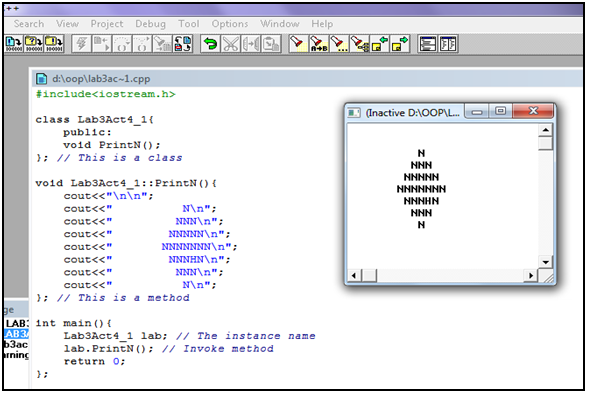This screenshot has height=393, width=589.
Task: Click the Search again flashlight icon
Action: [339, 44]
